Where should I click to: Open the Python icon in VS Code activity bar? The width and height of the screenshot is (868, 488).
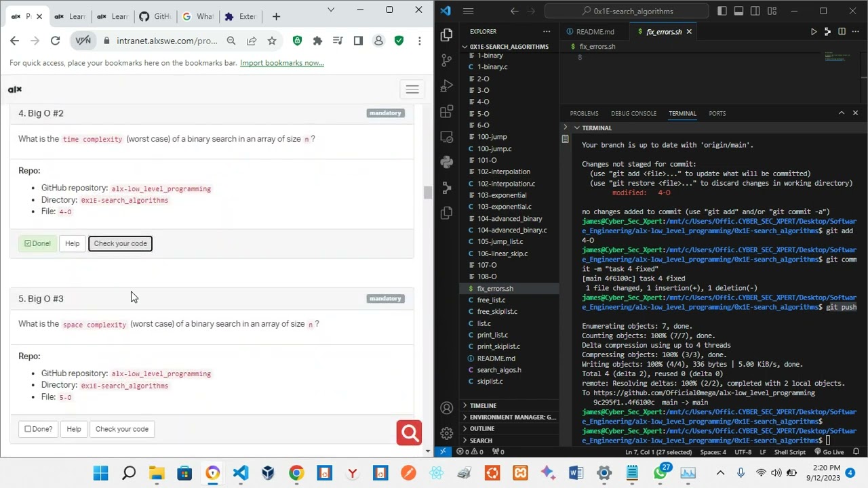point(446,162)
